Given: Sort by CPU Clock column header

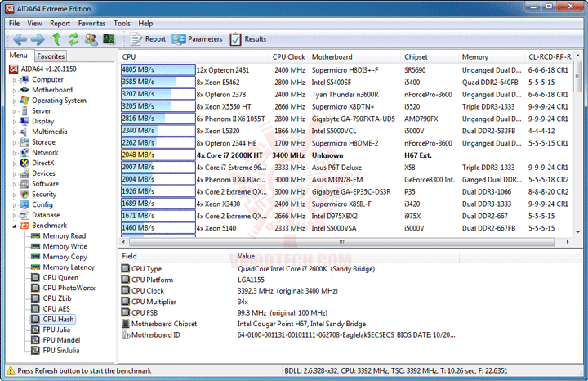Looking at the screenshot, I should [x=289, y=57].
